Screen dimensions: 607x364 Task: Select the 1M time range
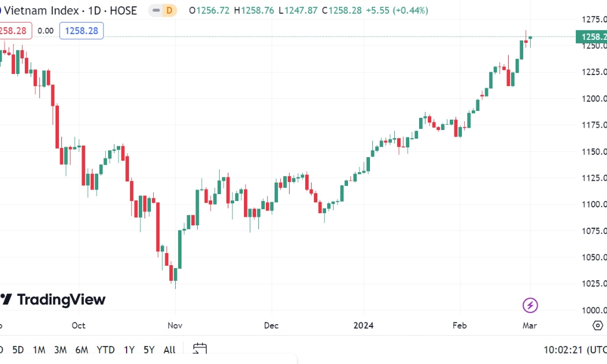click(x=39, y=350)
